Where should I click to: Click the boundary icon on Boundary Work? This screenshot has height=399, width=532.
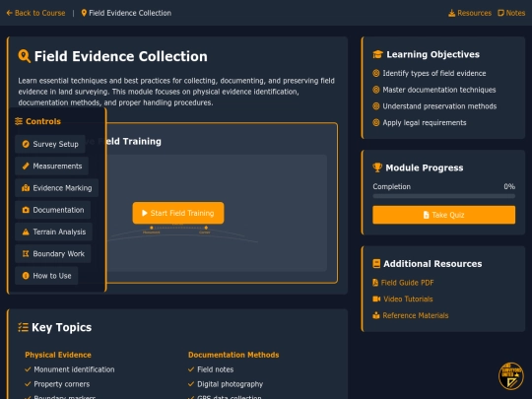pos(26,254)
